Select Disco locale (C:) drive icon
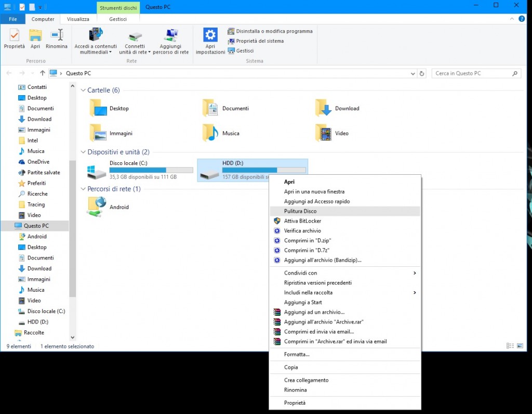The width and height of the screenshot is (532, 414). pyautogui.click(x=97, y=173)
